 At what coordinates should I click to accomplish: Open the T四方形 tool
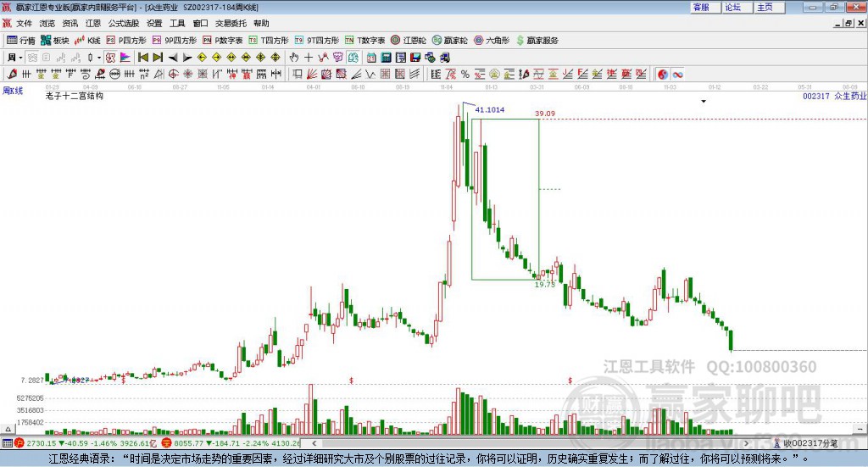click(x=269, y=41)
